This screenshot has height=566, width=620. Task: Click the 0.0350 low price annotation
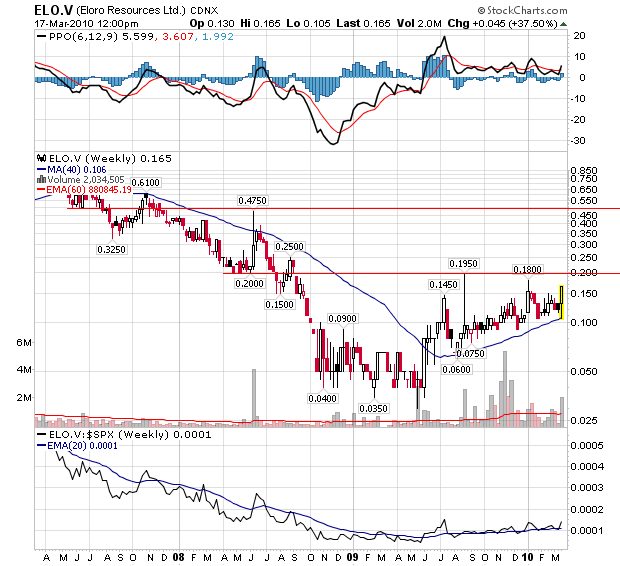pos(373,408)
